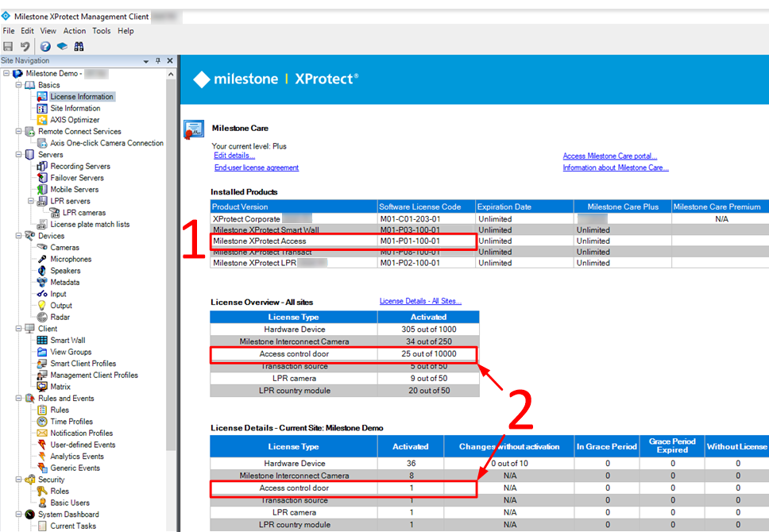Click License Details - All Sites link

(x=420, y=301)
